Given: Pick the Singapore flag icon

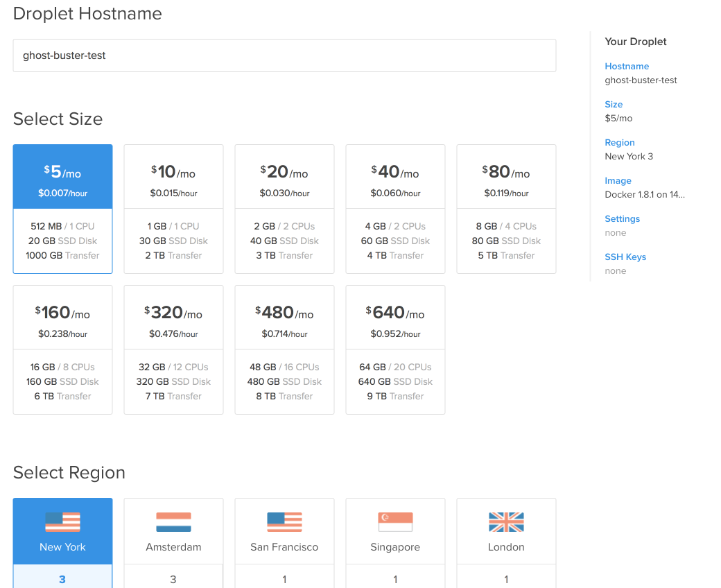Looking at the screenshot, I should [395, 522].
